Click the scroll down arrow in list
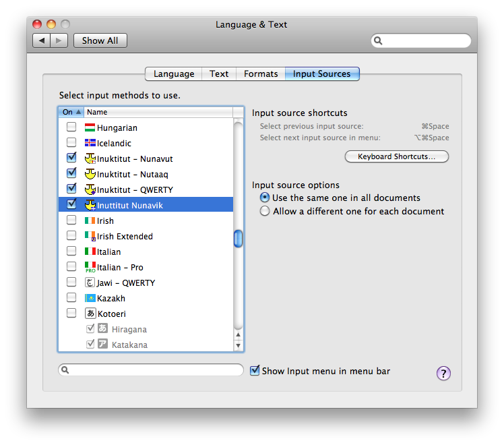 coord(238,346)
